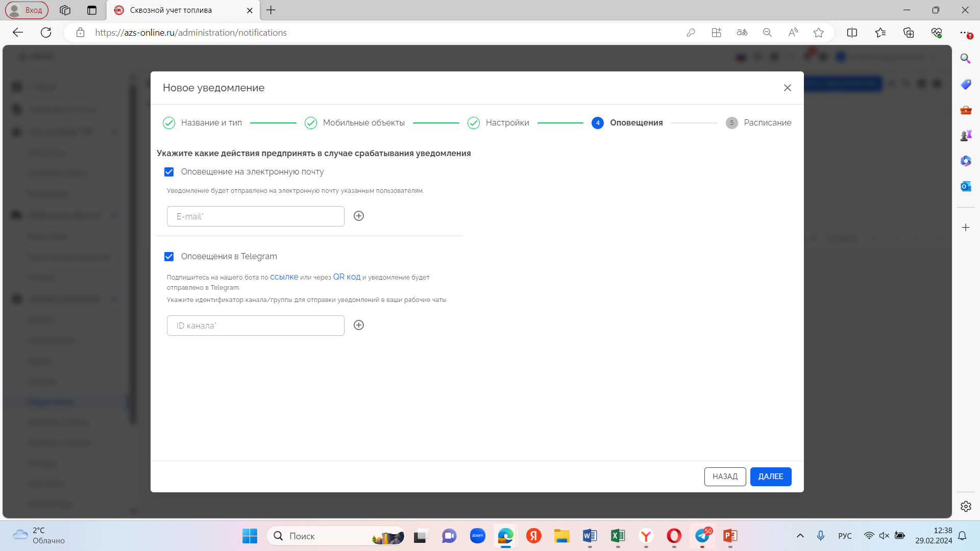
Task: Go to Настройки step
Action: (507, 123)
